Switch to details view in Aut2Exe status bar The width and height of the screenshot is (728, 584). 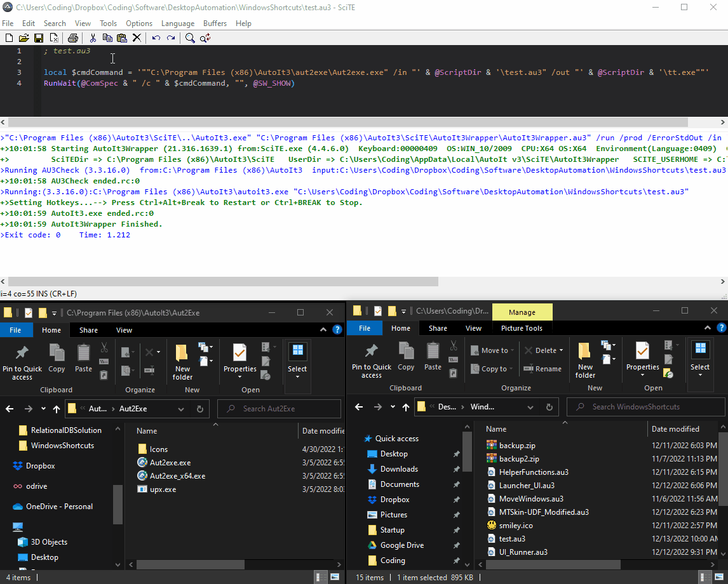(321, 578)
